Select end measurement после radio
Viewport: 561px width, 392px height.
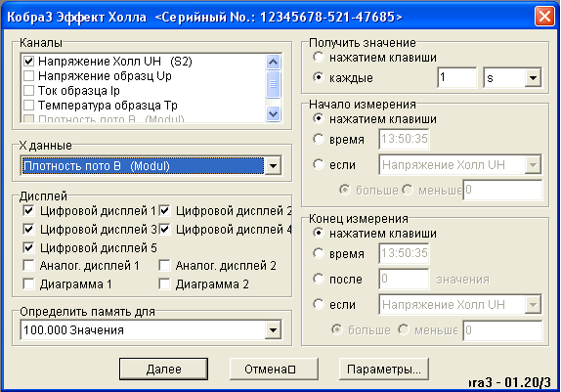click(319, 279)
